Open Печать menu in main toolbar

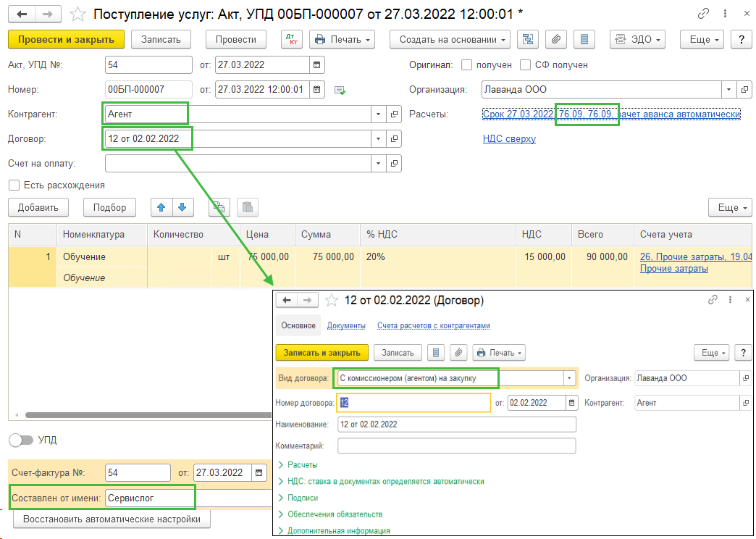[343, 40]
